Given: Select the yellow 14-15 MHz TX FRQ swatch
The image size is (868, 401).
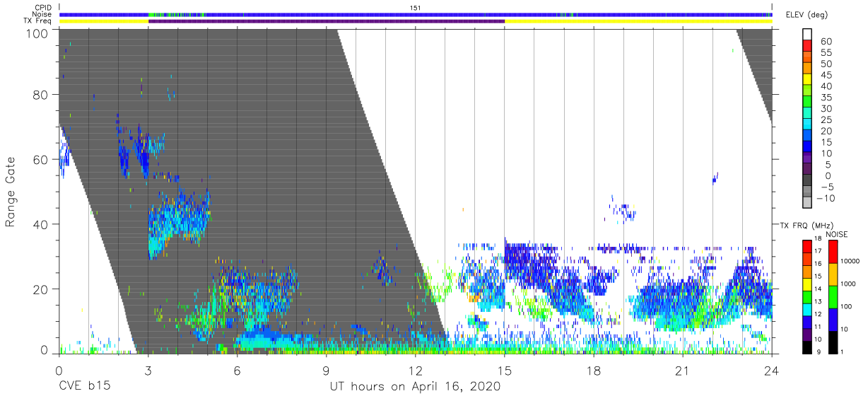Looking at the screenshot, I should click(x=807, y=284).
